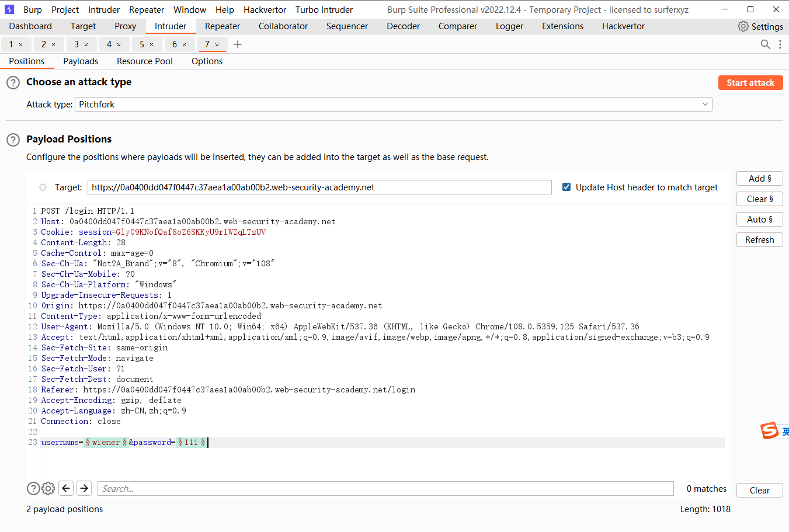
Task: Switch to the Proxy tab
Action: point(125,26)
